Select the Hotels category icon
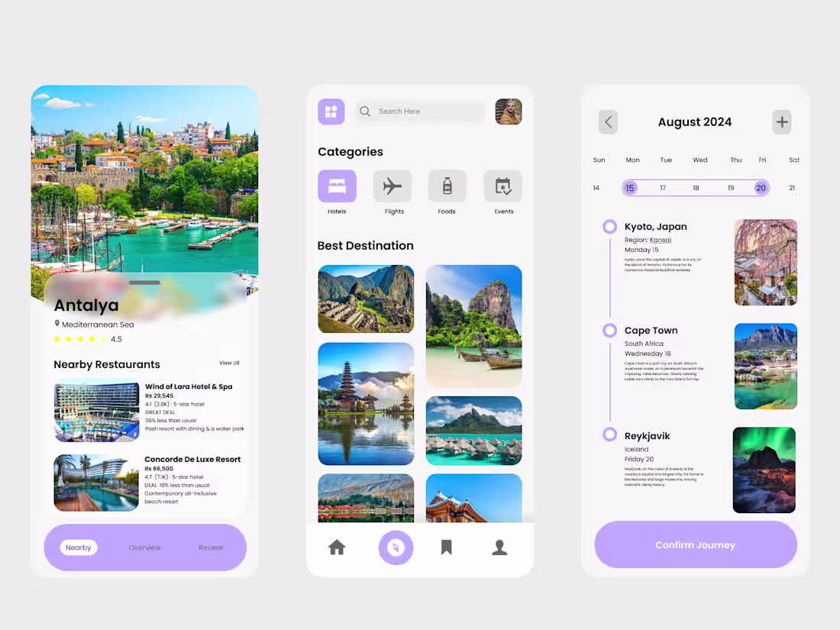The width and height of the screenshot is (840, 630). (337, 186)
